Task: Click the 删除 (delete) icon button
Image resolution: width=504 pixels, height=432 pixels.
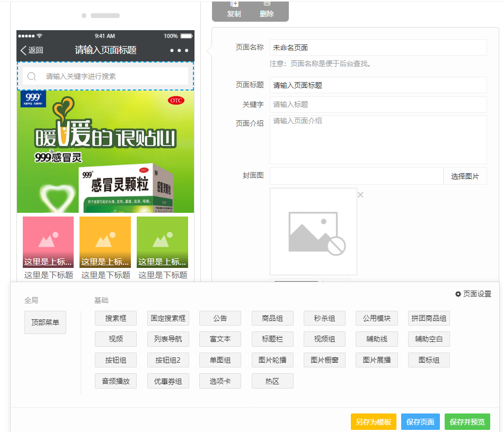Action: click(x=267, y=10)
